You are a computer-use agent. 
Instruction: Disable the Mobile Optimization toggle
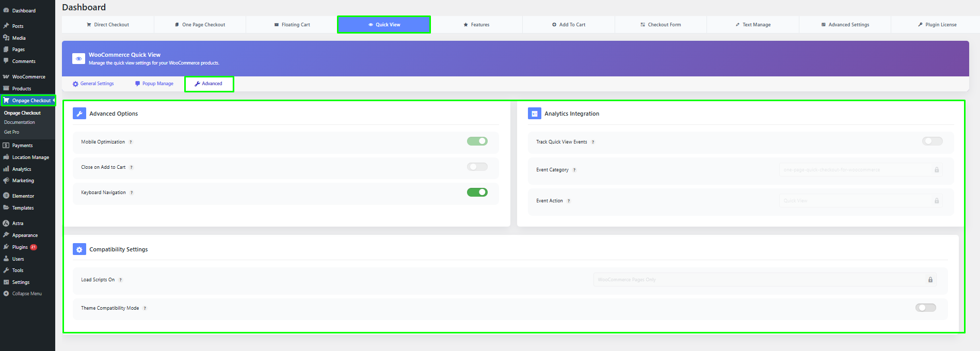(477, 141)
